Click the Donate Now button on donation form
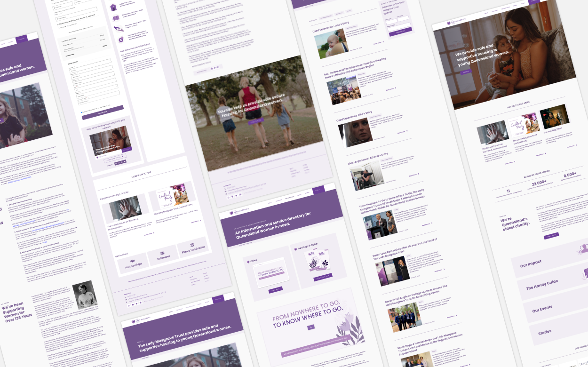Screen dimensions: 588x367 click(x=103, y=112)
